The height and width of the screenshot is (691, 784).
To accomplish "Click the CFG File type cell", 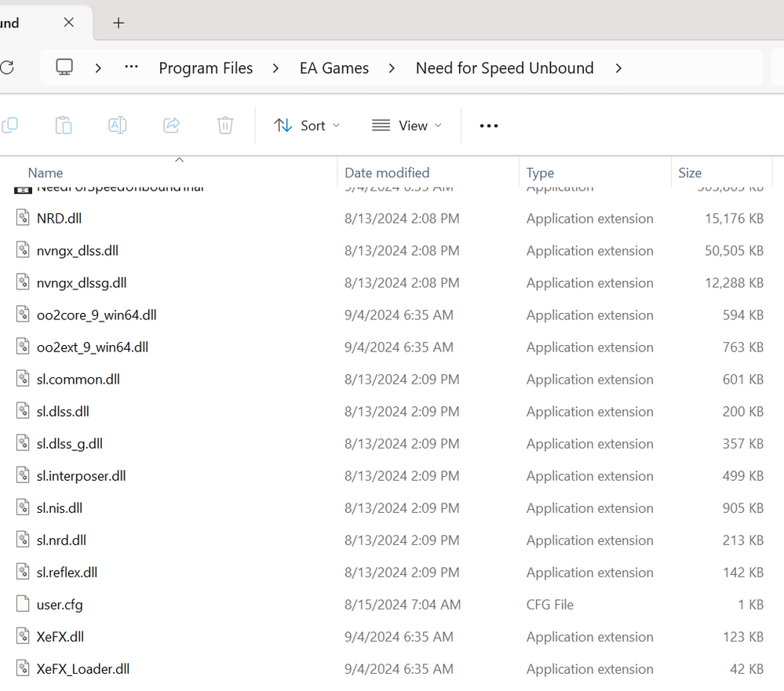I will (549, 605).
